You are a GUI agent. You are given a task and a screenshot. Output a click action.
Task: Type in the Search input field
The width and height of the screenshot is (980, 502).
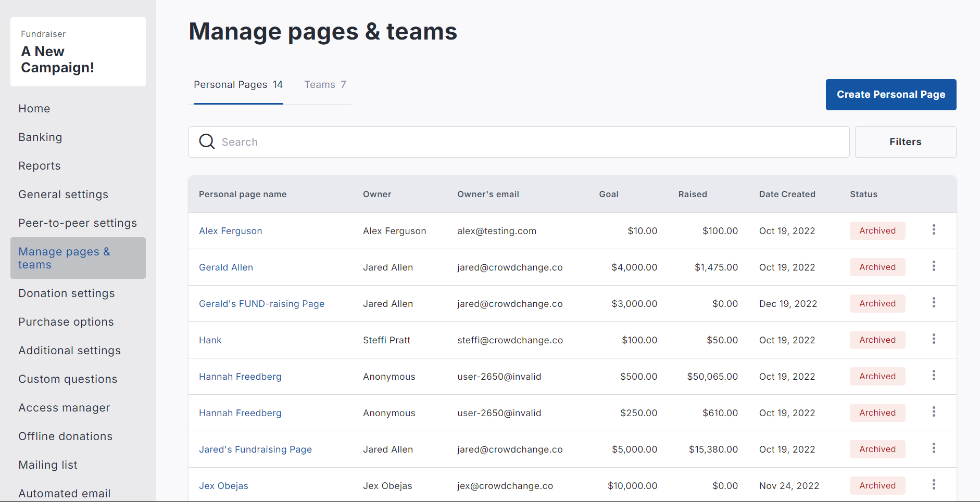coord(521,142)
